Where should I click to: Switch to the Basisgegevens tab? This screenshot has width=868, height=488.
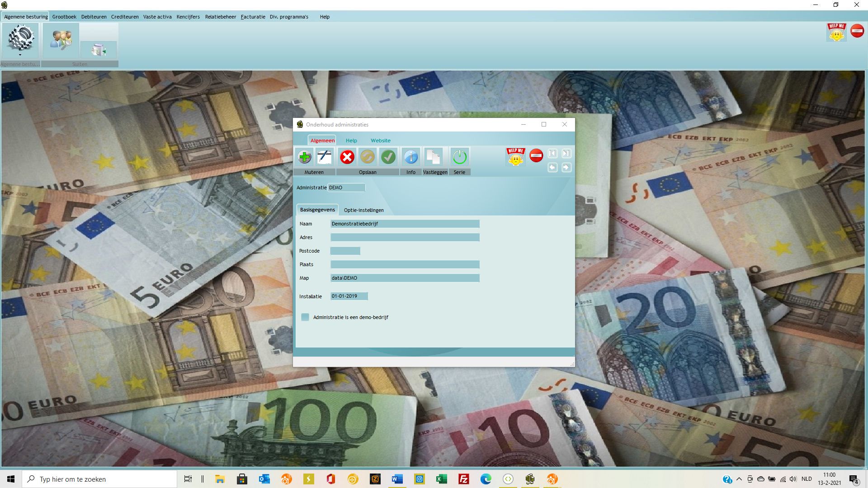pos(317,210)
